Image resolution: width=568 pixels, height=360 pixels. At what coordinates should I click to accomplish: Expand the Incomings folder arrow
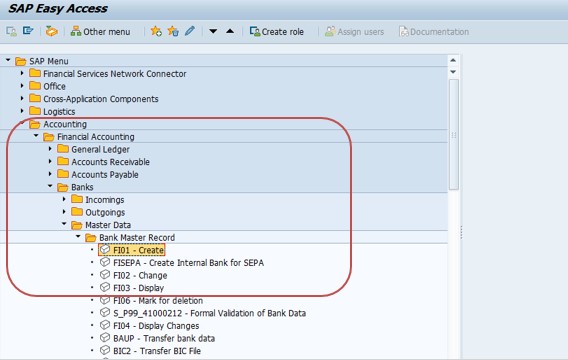(64, 199)
